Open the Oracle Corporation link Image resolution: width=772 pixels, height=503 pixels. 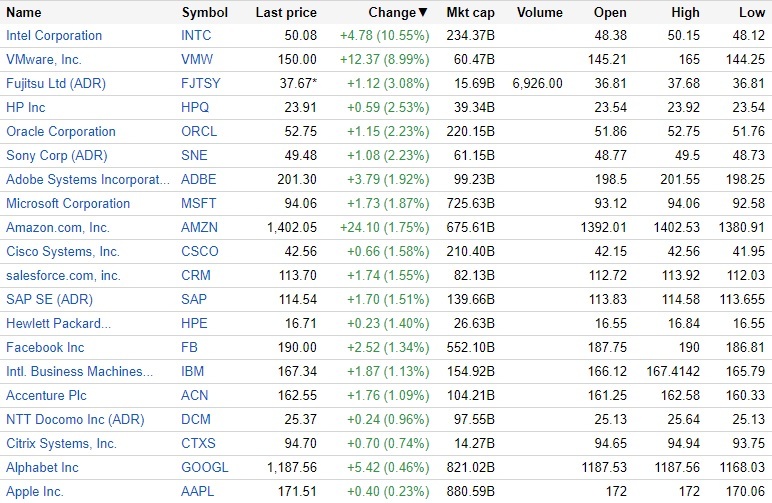pyautogui.click(x=61, y=132)
